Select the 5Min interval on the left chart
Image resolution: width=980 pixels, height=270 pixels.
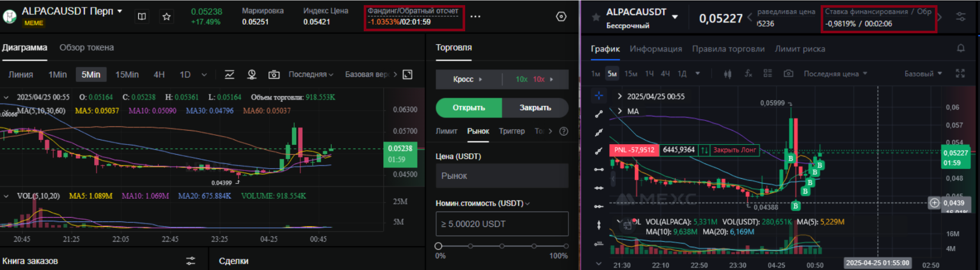click(91, 74)
